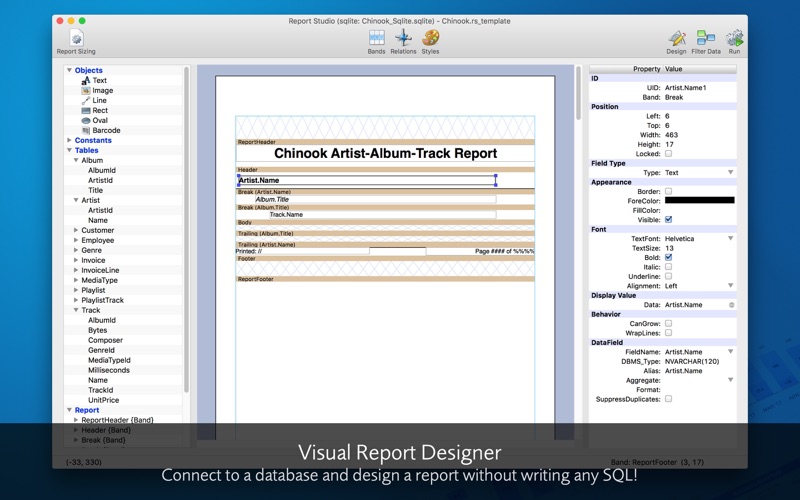Image resolution: width=800 pixels, height=500 pixels.
Task: Expand the ReportHeader {Band} node
Action: (x=76, y=420)
